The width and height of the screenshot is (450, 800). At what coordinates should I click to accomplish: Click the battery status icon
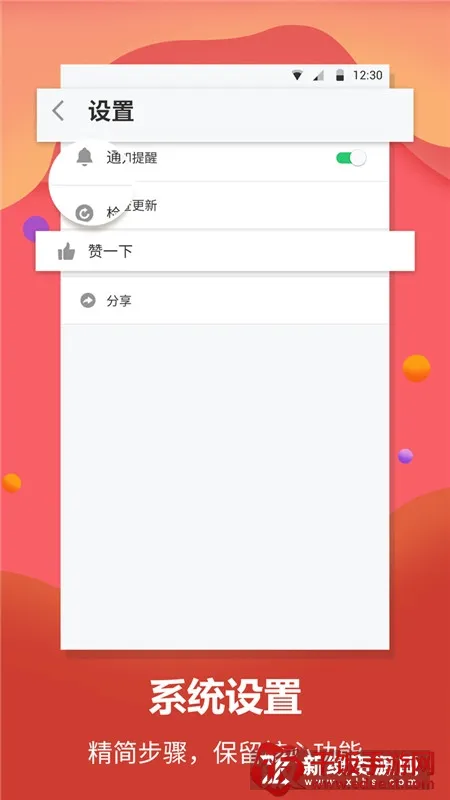(x=340, y=76)
